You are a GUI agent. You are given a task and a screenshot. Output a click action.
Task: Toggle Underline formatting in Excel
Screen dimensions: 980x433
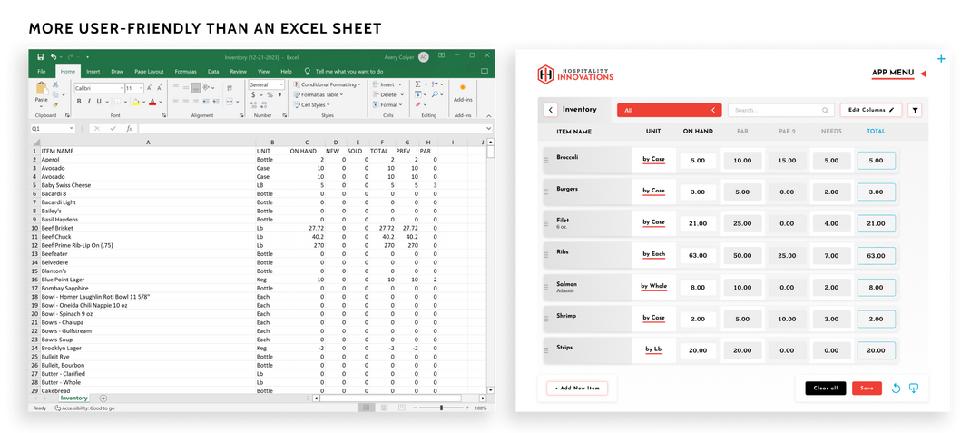pos(99,102)
